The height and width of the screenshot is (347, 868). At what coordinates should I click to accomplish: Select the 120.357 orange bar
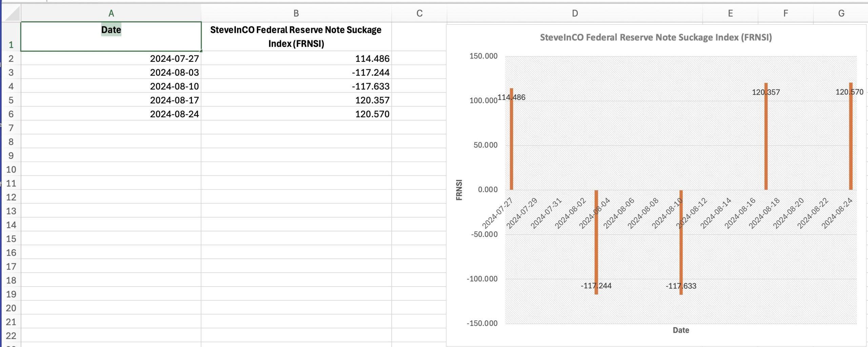766,136
